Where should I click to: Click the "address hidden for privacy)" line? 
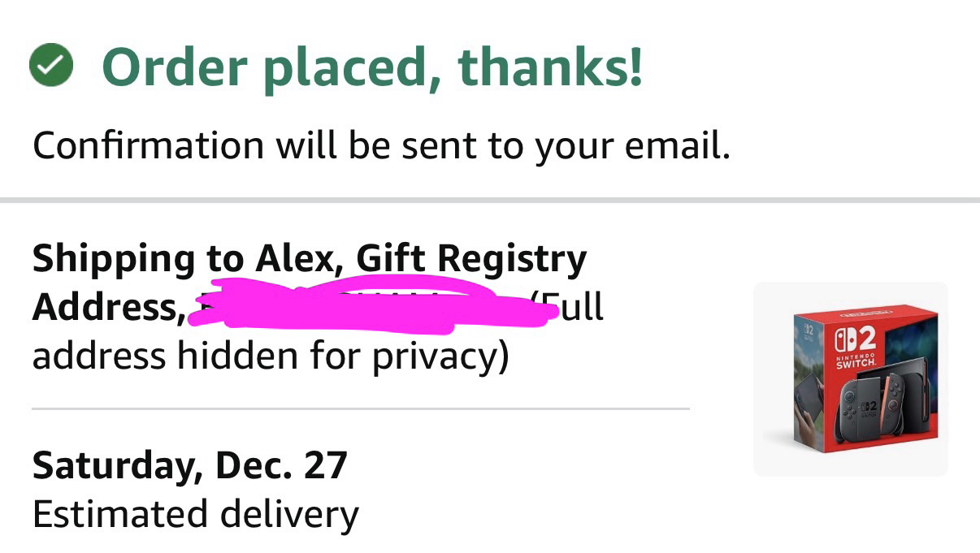point(271,356)
